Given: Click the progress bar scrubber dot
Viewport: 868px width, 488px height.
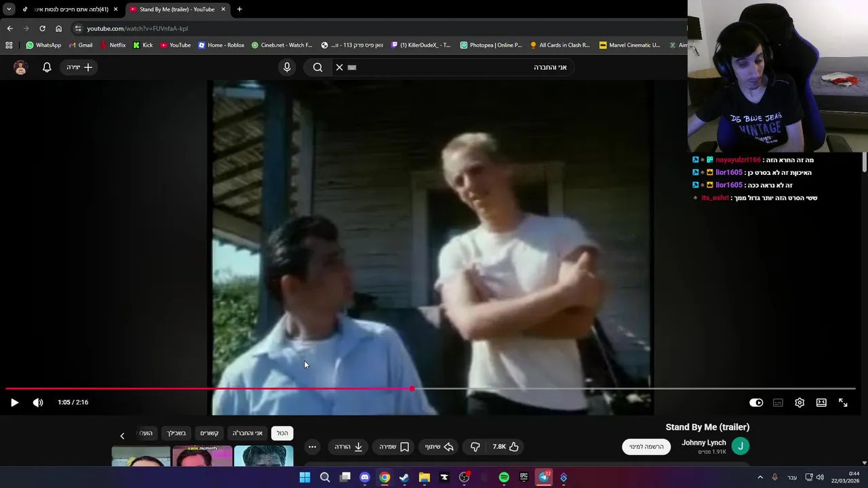Looking at the screenshot, I should pos(412,389).
